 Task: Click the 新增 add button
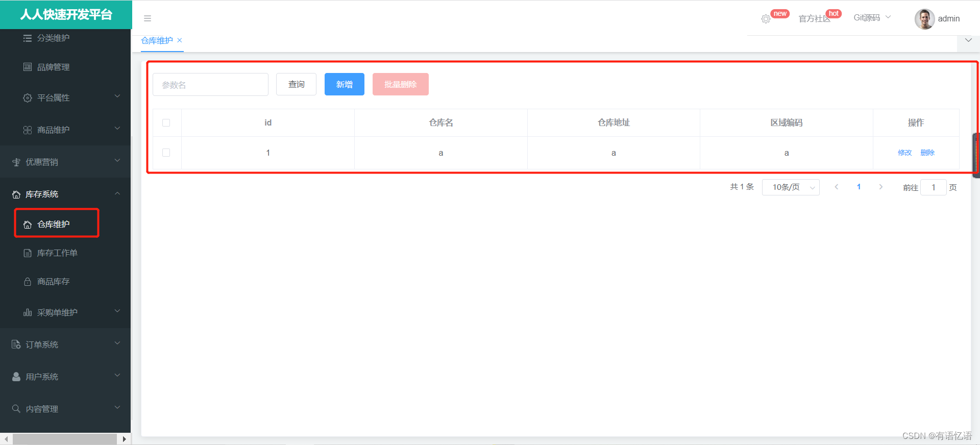[x=345, y=84]
